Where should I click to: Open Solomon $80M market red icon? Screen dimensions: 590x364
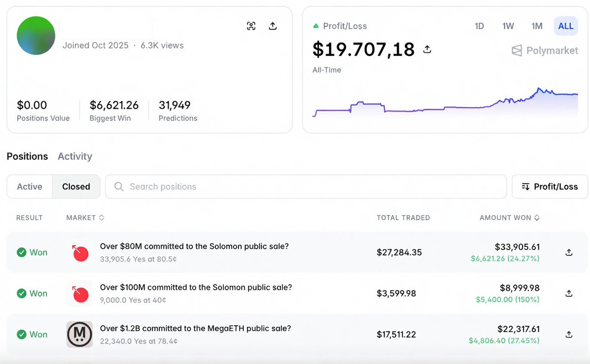coord(79,252)
